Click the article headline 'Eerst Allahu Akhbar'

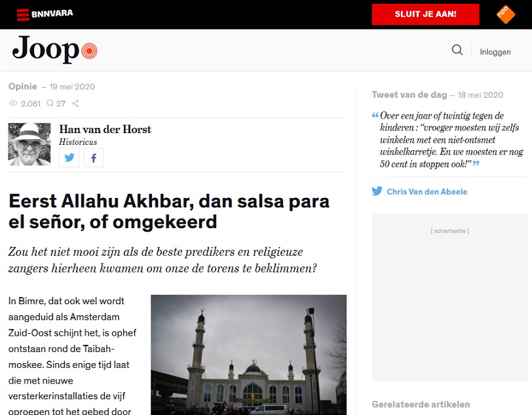[169, 211]
